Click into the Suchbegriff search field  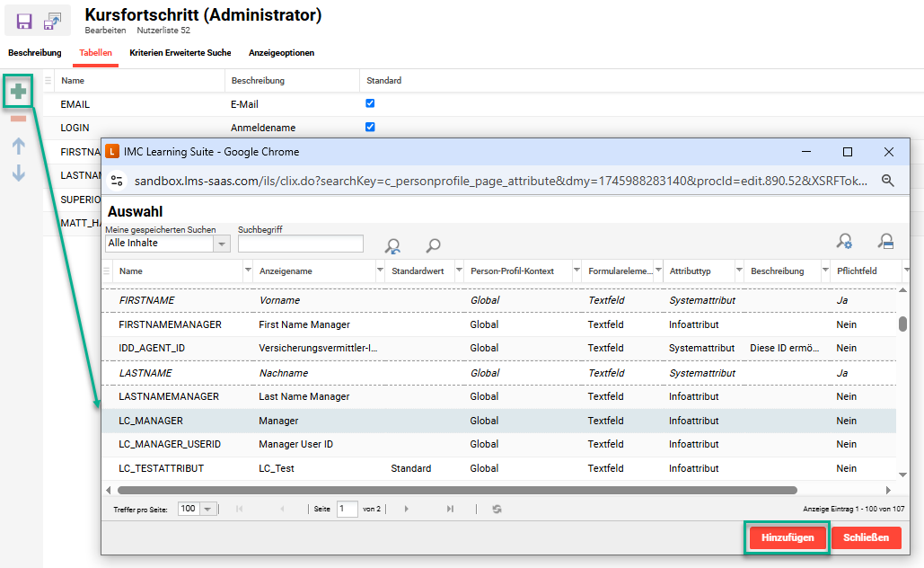[300, 244]
